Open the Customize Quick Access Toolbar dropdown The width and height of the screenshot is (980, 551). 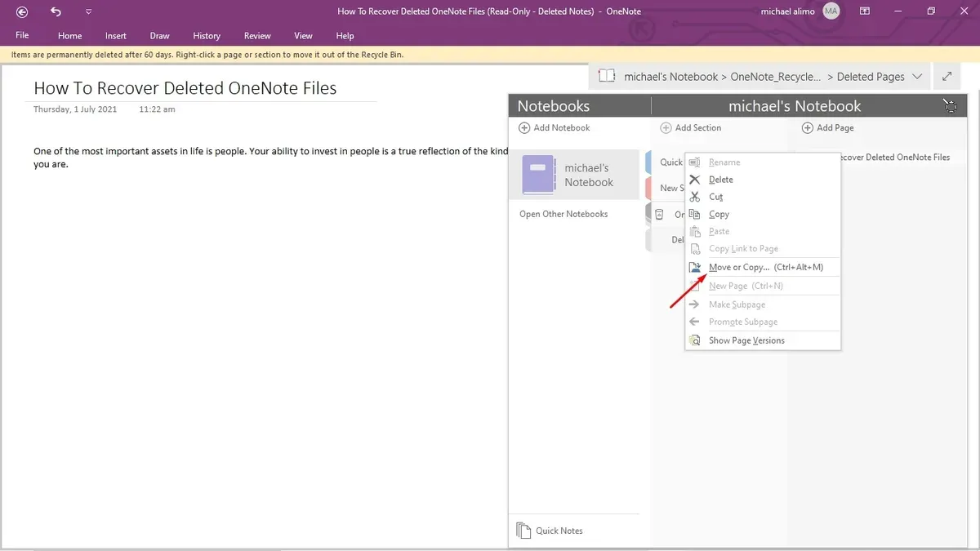pyautogui.click(x=88, y=11)
